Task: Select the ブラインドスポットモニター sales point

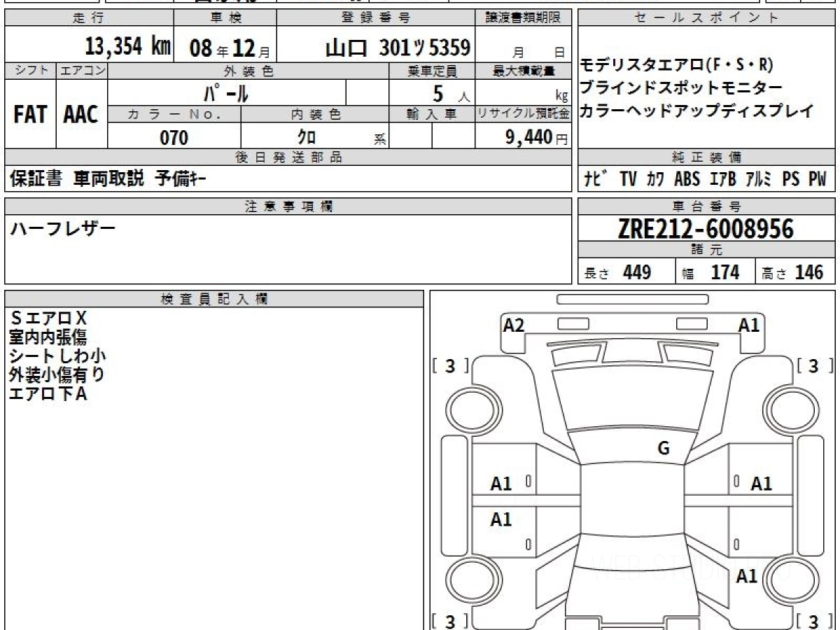Action: [x=681, y=88]
